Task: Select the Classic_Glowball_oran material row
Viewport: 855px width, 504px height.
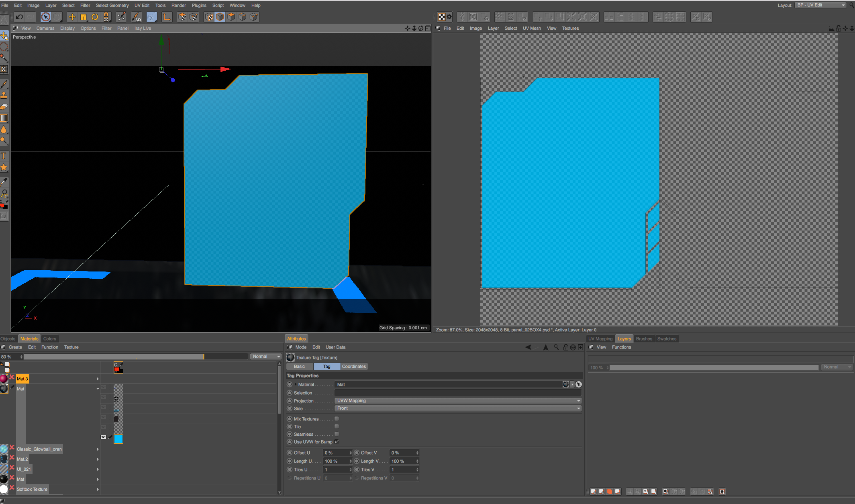Action: point(39,449)
